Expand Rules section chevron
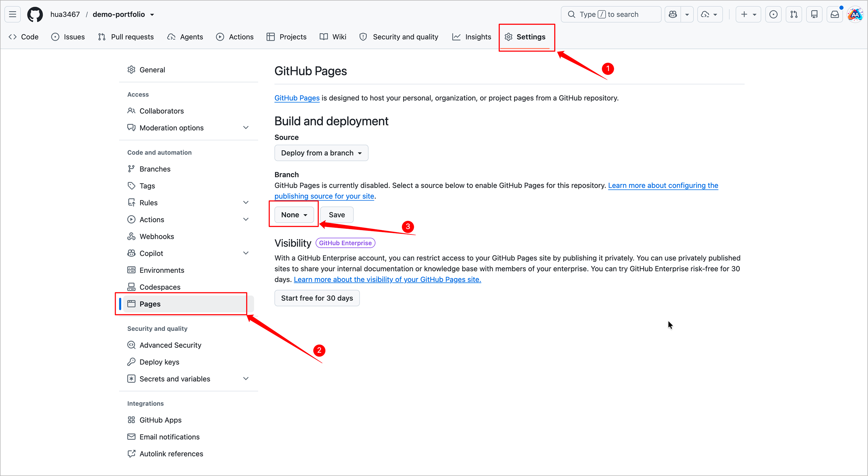The width and height of the screenshot is (868, 476). [246, 203]
